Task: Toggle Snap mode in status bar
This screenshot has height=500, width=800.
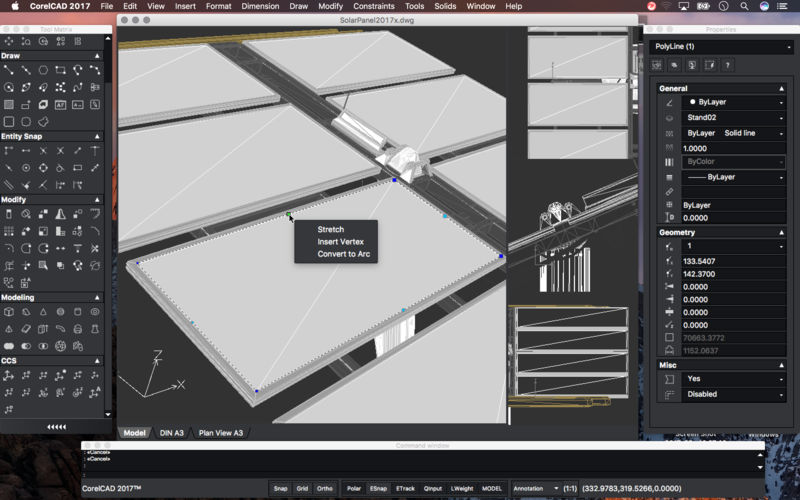Action: tap(280, 488)
